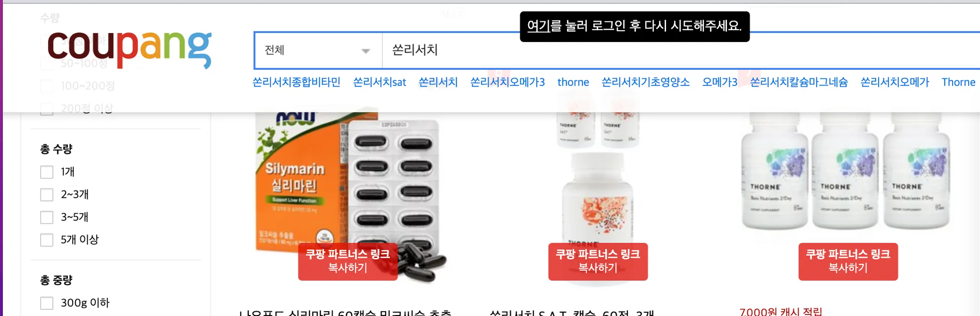The image size is (980, 316).
Task: Focus the search field containing 쏜리서치
Action: point(680,50)
